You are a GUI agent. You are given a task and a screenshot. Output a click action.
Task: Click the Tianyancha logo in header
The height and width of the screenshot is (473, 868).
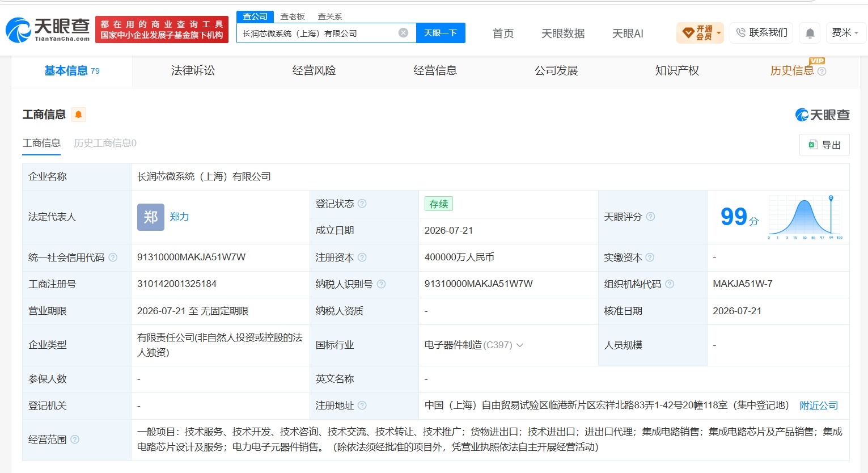click(x=48, y=29)
